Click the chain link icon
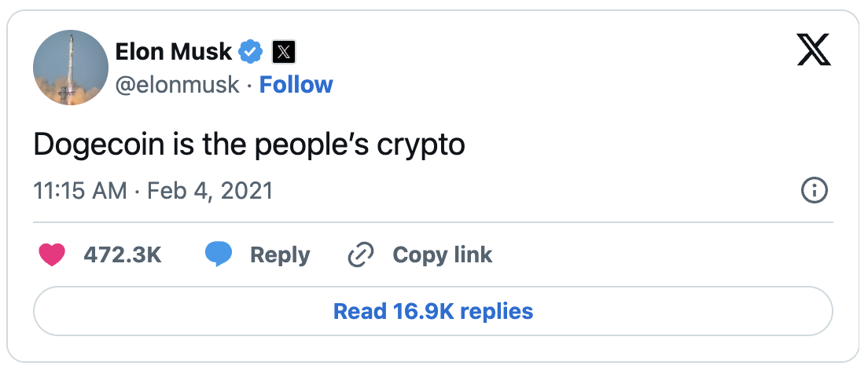 [x=360, y=254]
